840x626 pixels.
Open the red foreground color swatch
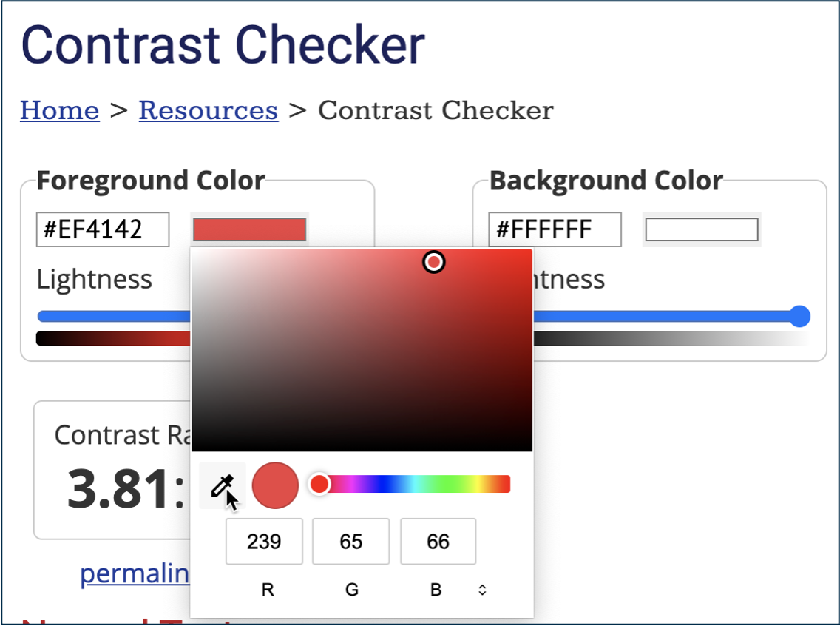click(x=249, y=229)
